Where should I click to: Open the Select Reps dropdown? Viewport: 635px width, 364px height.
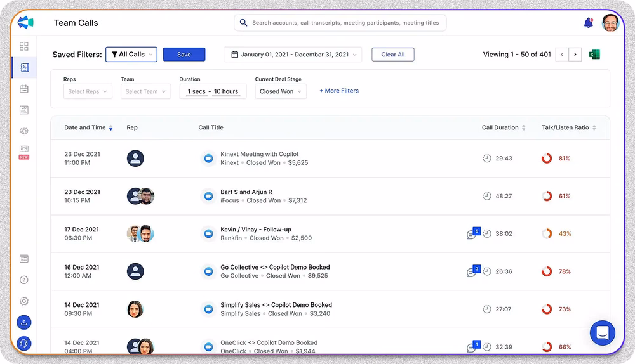[x=88, y=91]
